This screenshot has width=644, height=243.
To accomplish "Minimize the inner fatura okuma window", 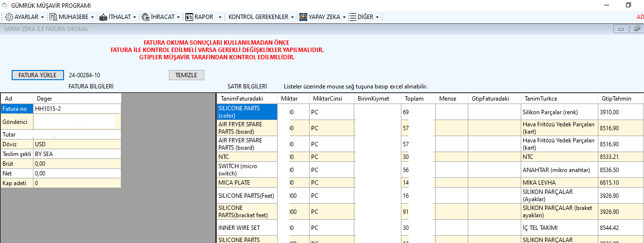I will point(621,29).
